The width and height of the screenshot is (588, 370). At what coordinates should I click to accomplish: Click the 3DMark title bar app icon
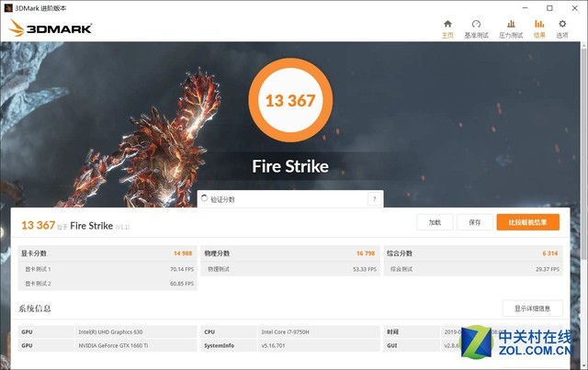pos(8,6)
